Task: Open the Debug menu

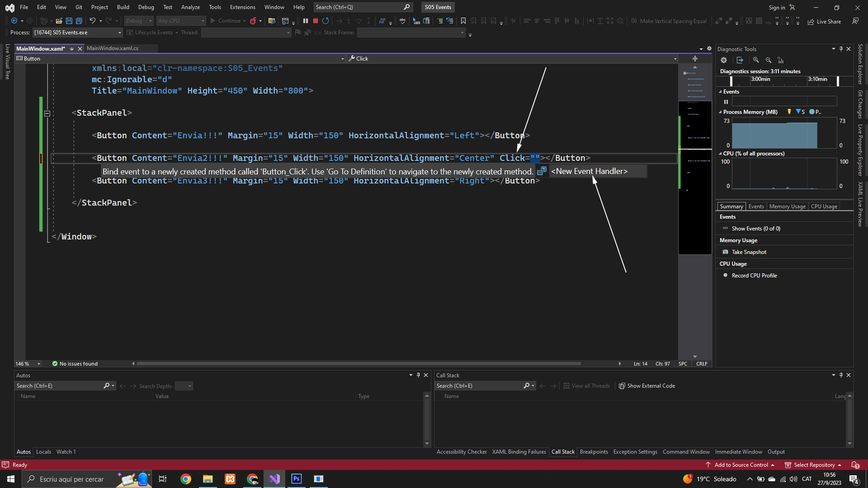Action: 146,7
